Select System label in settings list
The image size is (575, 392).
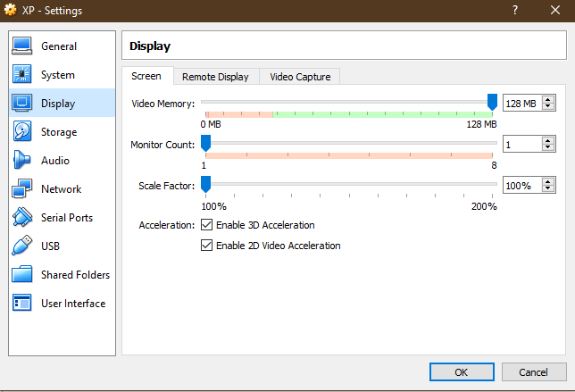(x=58, y=75)
